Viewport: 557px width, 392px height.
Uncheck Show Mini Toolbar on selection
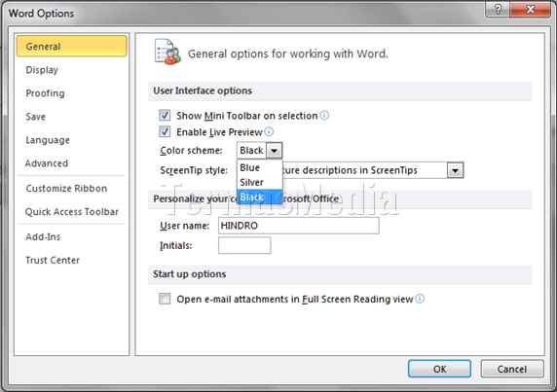tap(165, 116)
